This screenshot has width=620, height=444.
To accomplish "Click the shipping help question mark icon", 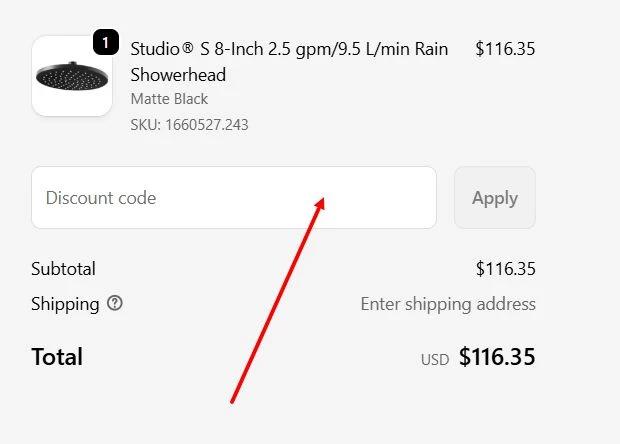I will pyautogui.click(x=115, y=304).
